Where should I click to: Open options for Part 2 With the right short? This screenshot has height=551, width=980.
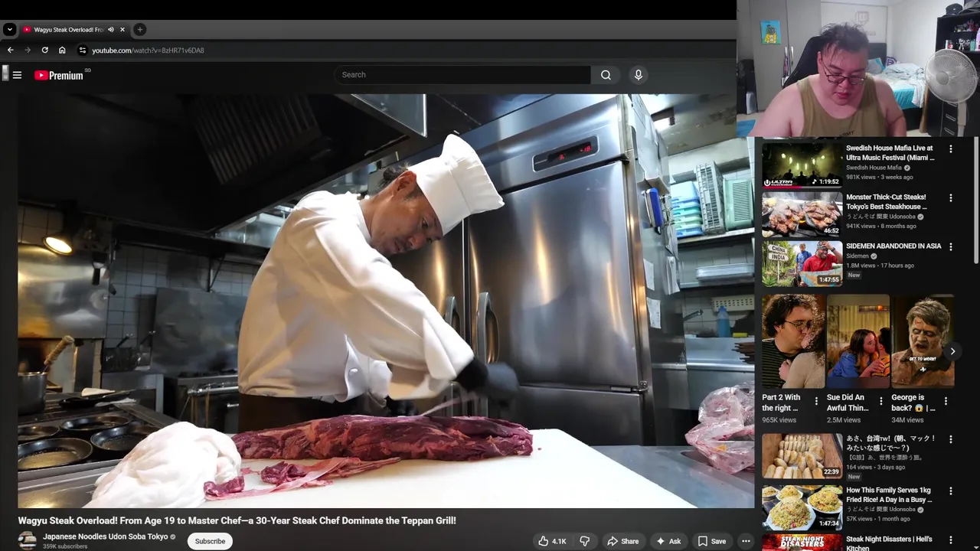tap(816, 401)
